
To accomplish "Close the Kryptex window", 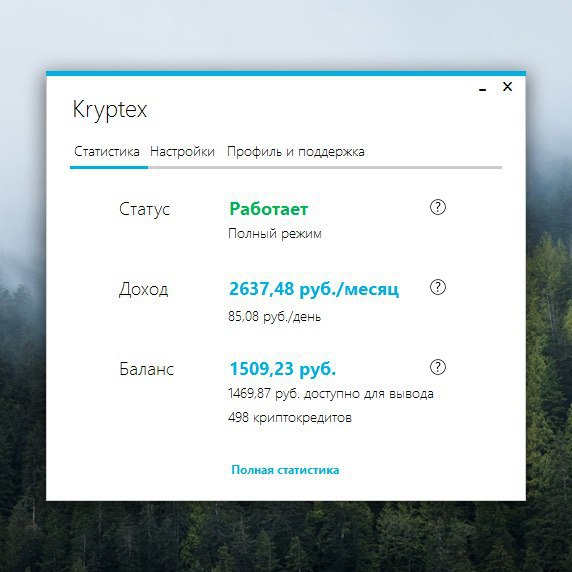I will (507, 87).
